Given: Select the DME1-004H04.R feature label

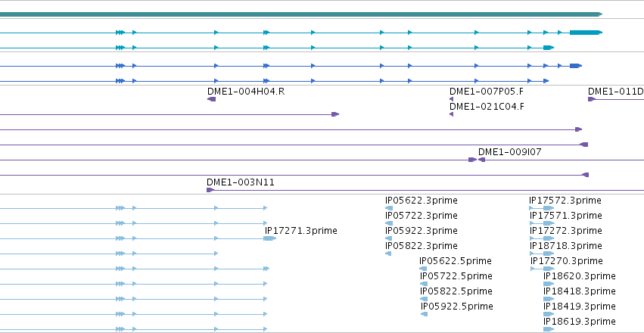Looking at the screenshot, I should pyautogui.click(x=246, y=92).
